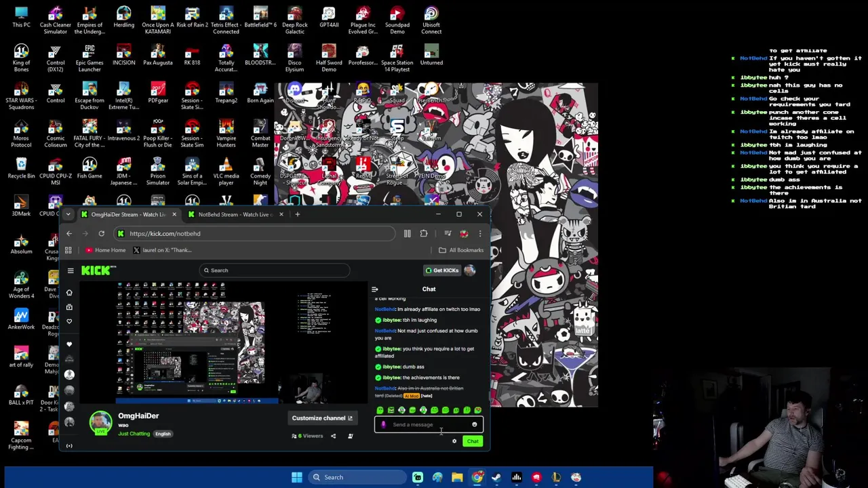
Task: Open the emoji picker in message box
Action: pos(475,424)
